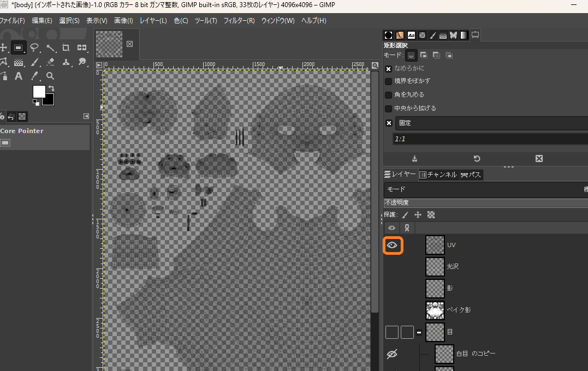Viewport: 588px width, 371px height.
Task: Choose intersect-with-selection mode icon
Action: (449, 56)
